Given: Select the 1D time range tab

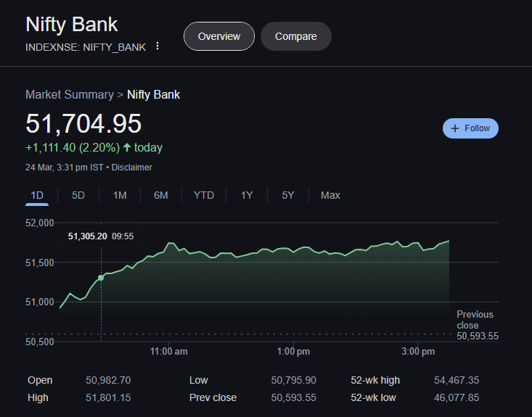Looking at the screenshot, I should pyautogui.click(x=37, y=195).
